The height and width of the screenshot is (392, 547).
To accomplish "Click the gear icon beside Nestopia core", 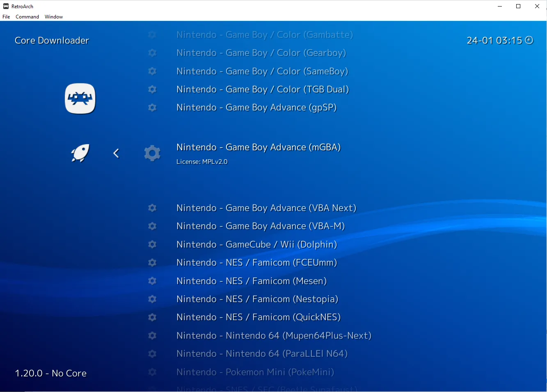I will (x=152, y=299).
